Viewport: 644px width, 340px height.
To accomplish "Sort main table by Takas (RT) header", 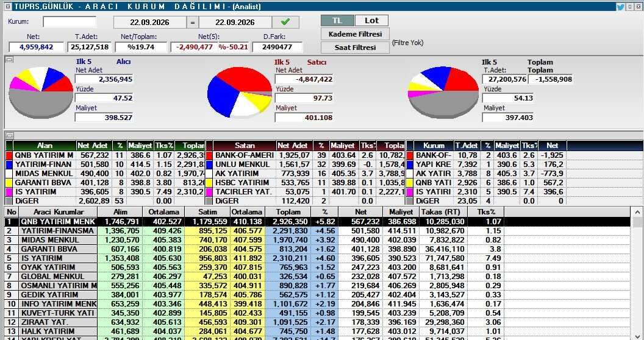I will [443, 212].
